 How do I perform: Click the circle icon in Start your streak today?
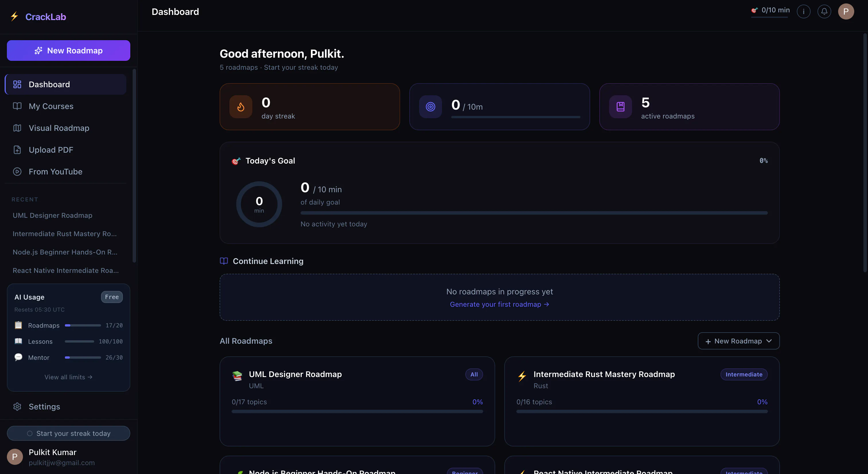coord(30,433)
